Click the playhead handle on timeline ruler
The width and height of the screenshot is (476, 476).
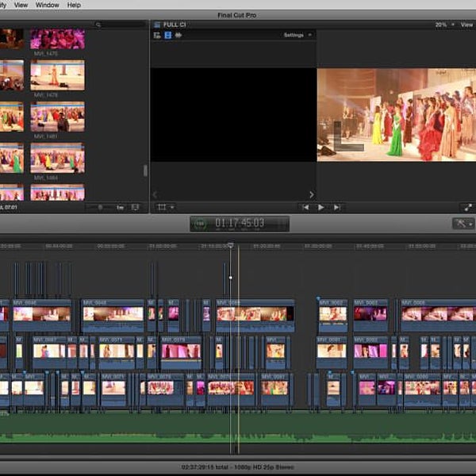pos(231,245)
